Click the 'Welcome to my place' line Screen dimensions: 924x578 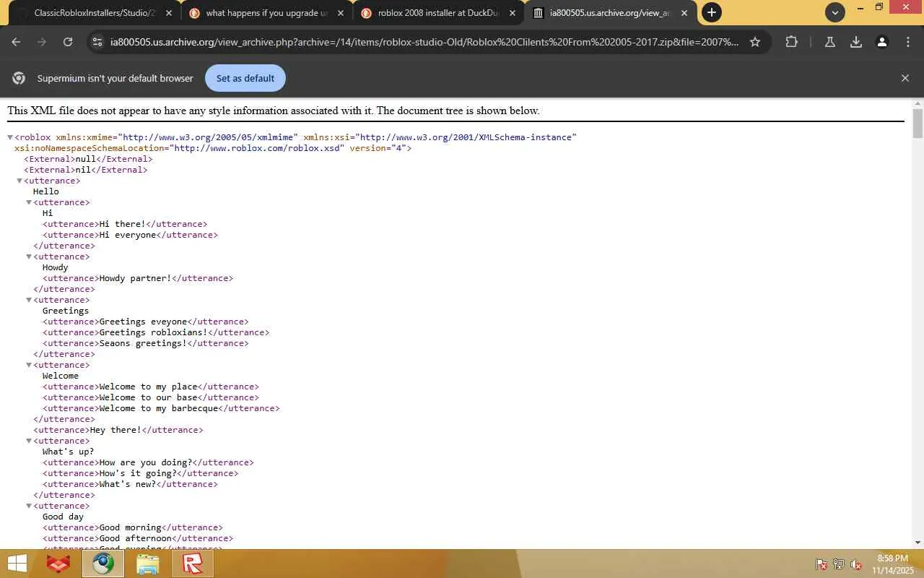pyautogui.click(x=151, y=387)
